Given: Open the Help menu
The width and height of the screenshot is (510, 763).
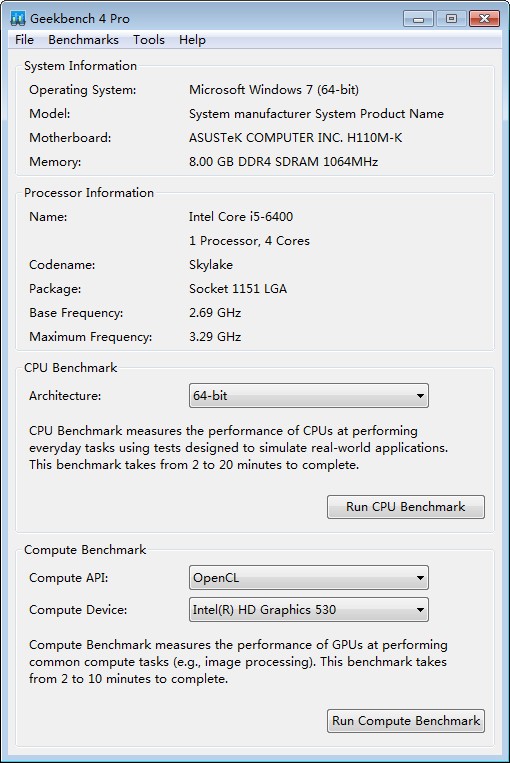Looking at the screenshot, I should 192,40.
